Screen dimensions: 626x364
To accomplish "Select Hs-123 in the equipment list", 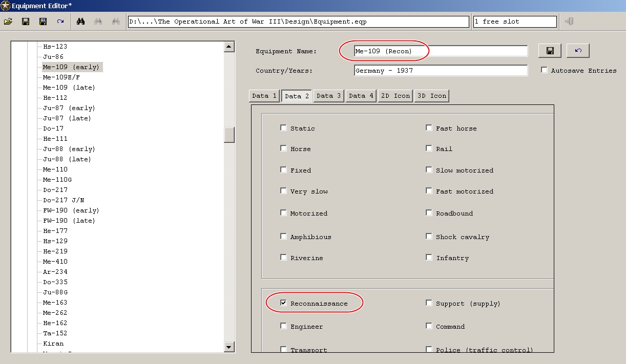I will 55,47.
